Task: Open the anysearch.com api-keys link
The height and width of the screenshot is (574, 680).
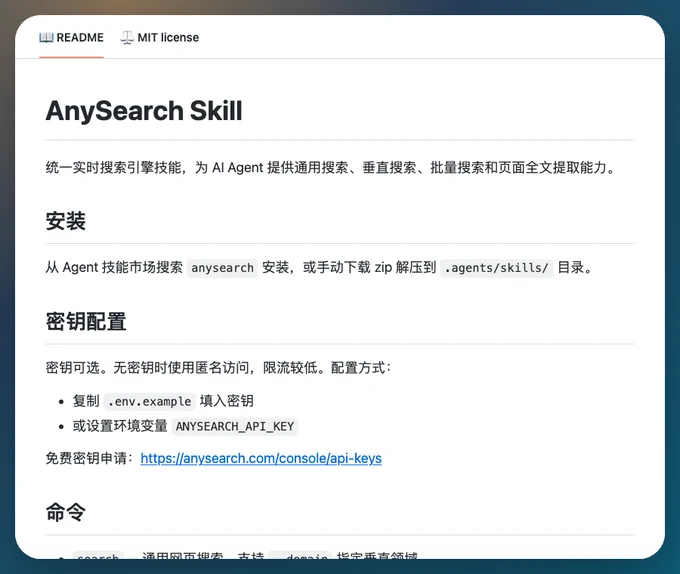Action: 261,458
